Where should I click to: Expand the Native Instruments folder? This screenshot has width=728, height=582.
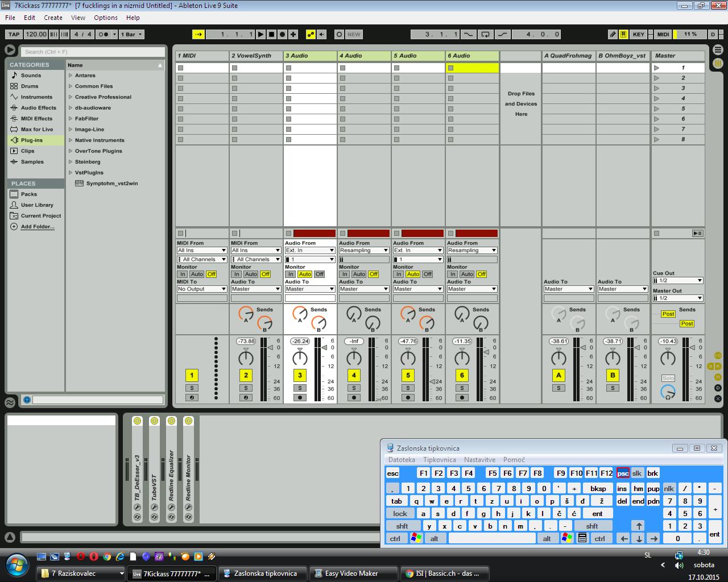click(x=71, y=140)
